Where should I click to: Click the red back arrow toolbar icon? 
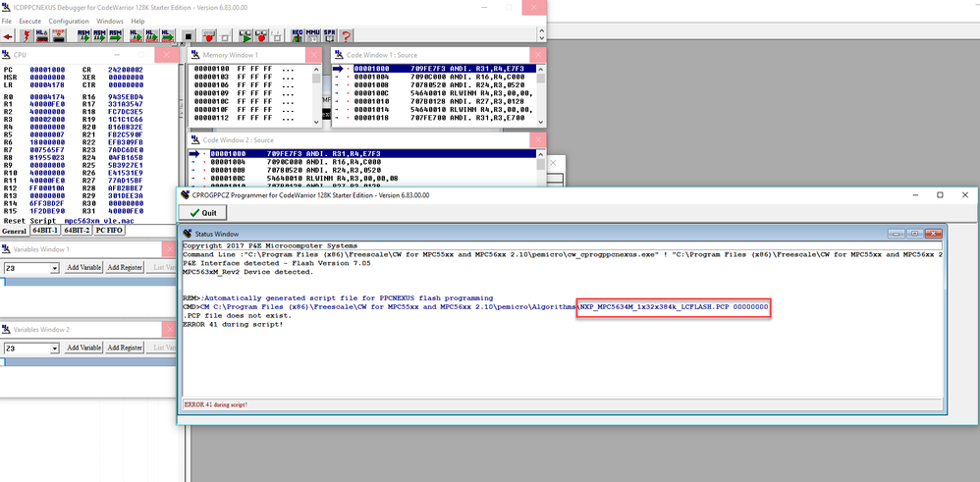click(8, 36)
